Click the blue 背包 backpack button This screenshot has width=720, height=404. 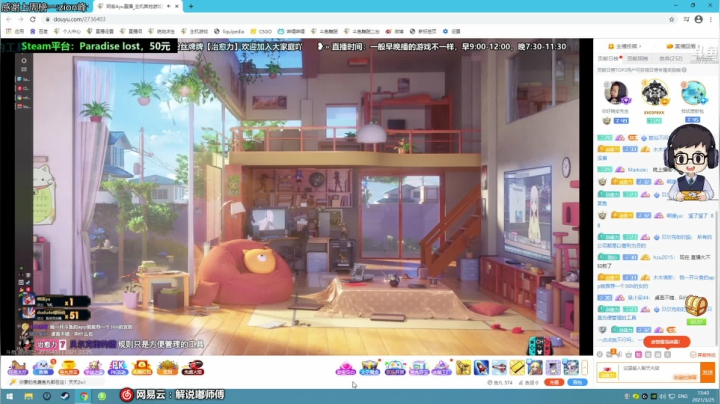(577, 382)
